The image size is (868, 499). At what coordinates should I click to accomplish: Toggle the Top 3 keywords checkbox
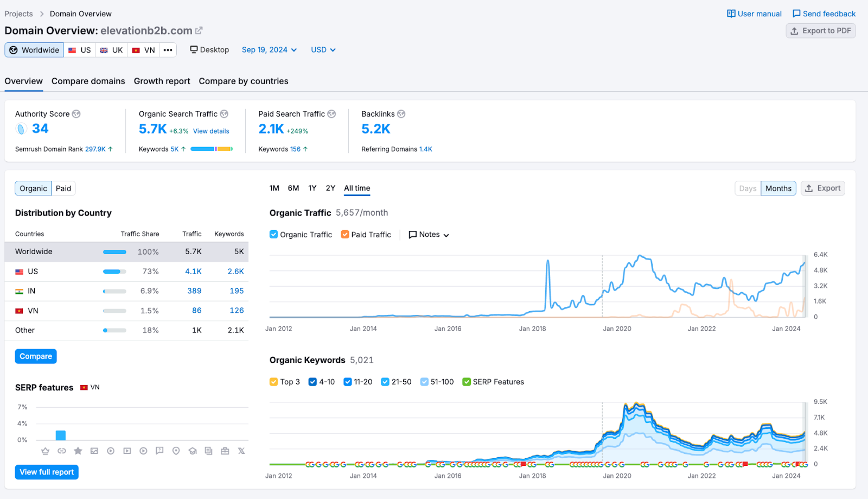coord(274,382)
